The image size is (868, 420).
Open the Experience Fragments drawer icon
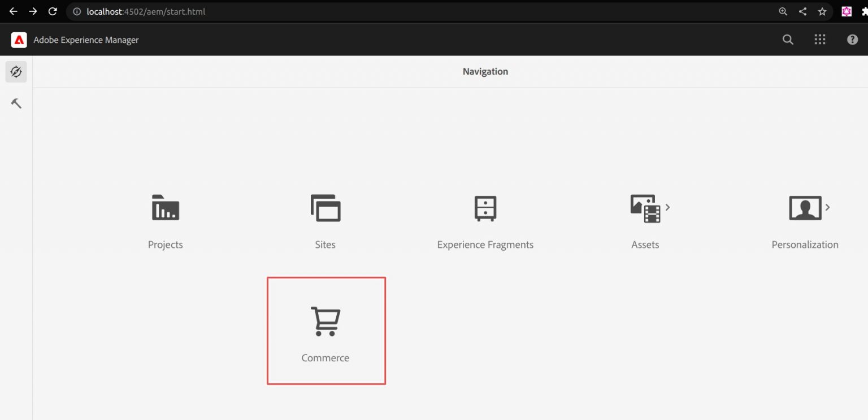point(485,207)
